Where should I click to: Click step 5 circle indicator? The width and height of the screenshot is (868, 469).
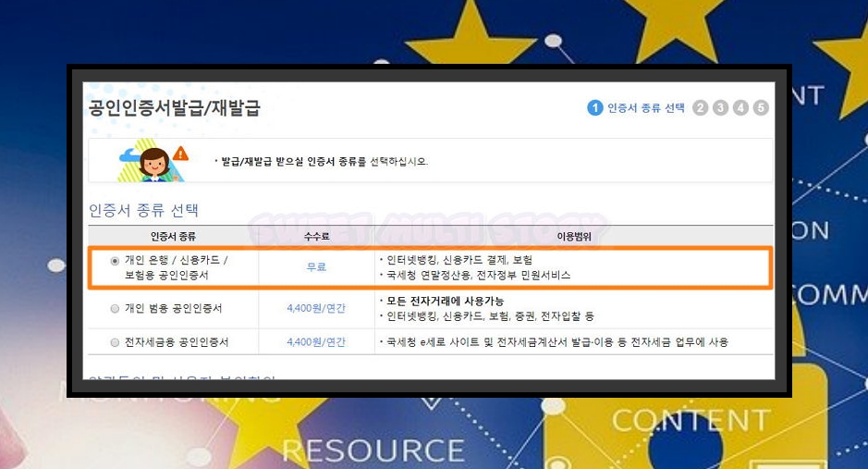(x=761, y=107)
